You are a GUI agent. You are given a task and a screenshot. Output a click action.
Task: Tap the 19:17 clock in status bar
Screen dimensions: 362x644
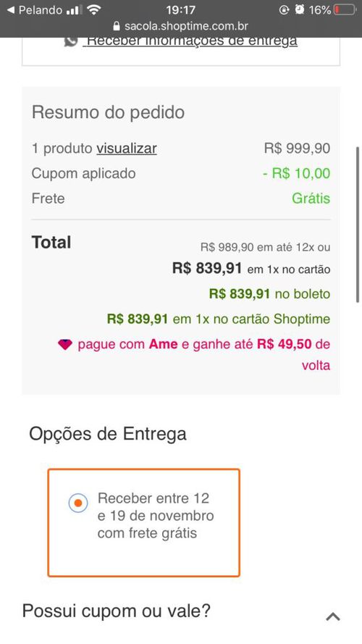click(x=181, y=10)
